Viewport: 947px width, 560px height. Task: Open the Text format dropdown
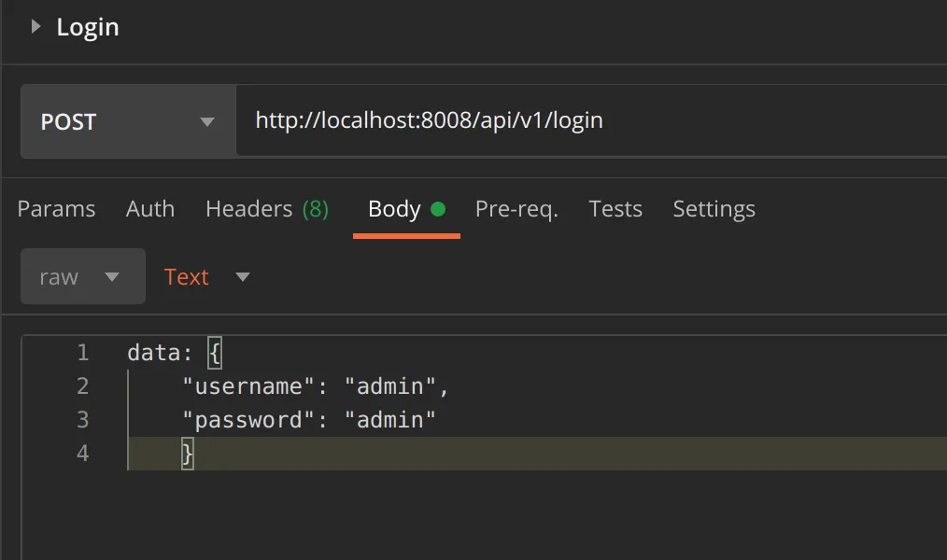pyautogui.click(x=207, y=277)
